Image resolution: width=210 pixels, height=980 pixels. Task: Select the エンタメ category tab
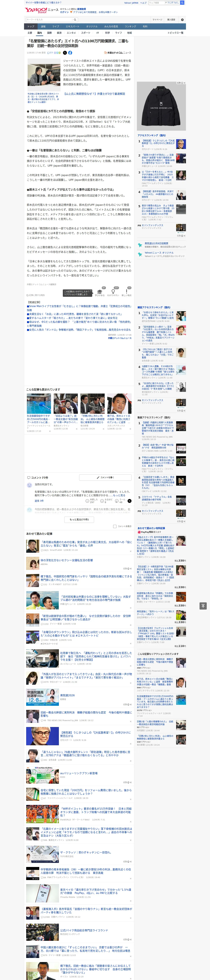point(71,33)
